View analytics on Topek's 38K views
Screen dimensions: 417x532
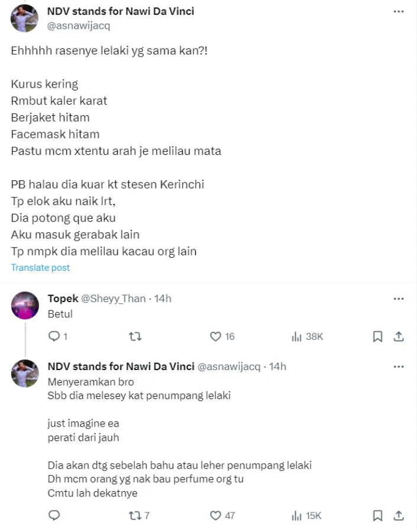click(297, 336)
